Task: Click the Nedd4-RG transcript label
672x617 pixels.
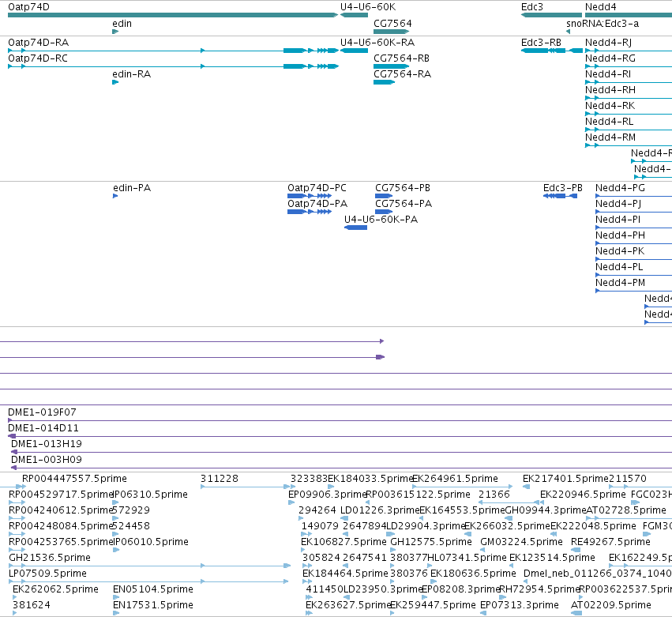Action: (610, 58)
